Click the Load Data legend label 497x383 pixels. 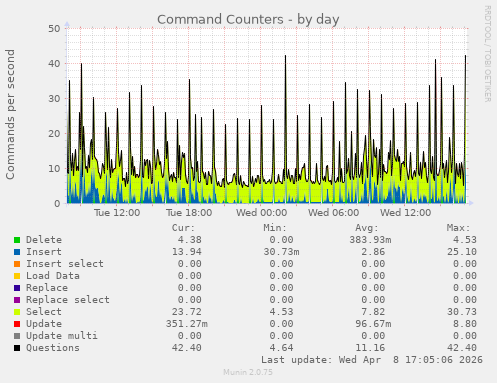click(53, 276)
